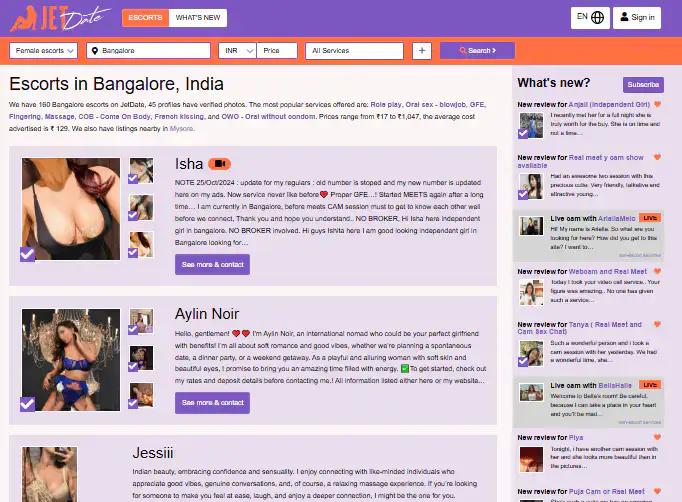Viewport: 682px width, 502px height.
Task: Click the plus filter icon button
Action: tap(422, 50)
